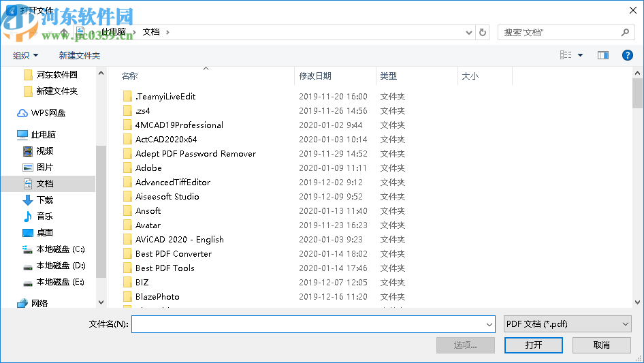Open view options dropdown arrow
This screenshot has height=363, width=644.
click(x=580, y=55)
